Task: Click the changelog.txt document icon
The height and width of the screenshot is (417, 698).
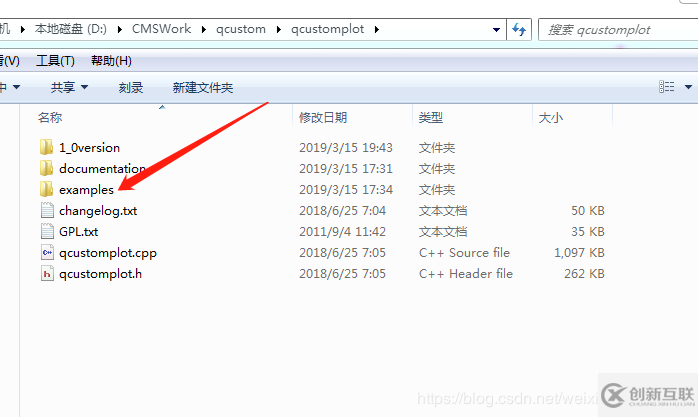Action: pyautogui.click(x=47, y=210)
